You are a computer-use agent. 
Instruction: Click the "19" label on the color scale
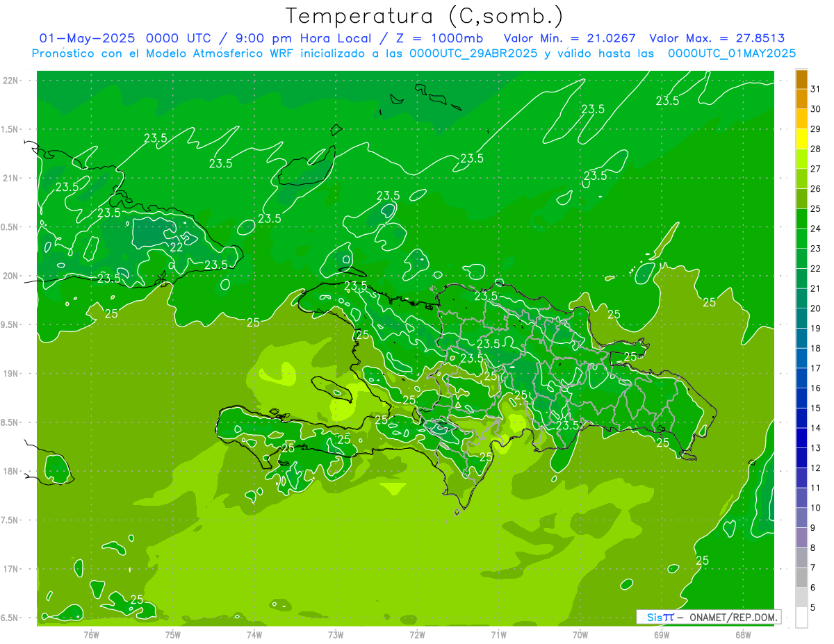[x=816, y=328]
